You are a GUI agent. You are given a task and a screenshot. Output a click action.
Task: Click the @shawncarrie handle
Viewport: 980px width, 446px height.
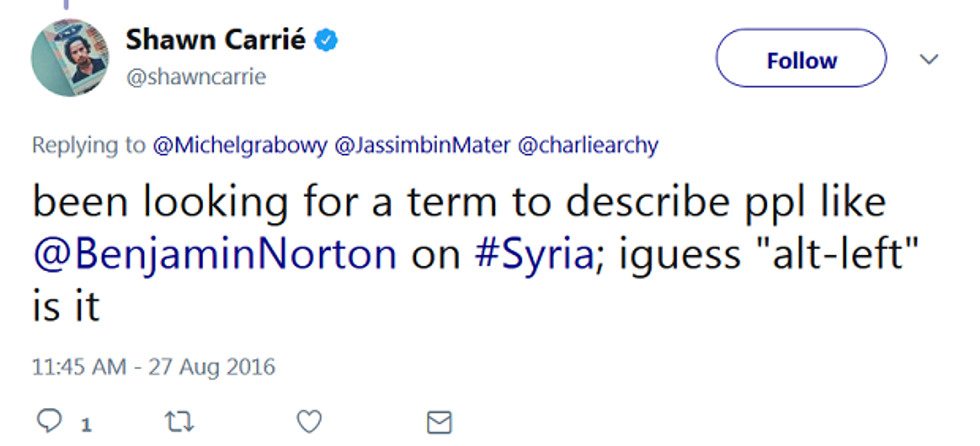pyautogui.click(x=196, y=76)
